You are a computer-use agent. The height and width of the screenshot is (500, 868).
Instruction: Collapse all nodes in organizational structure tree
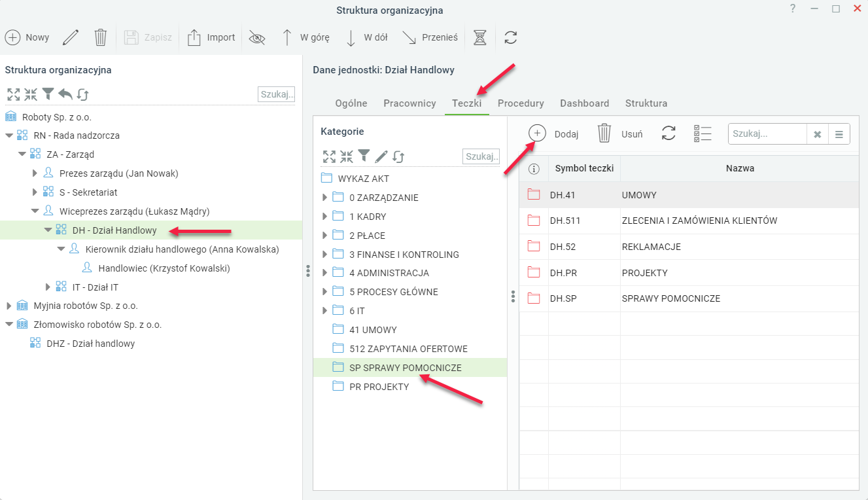[x=31, y=94]
